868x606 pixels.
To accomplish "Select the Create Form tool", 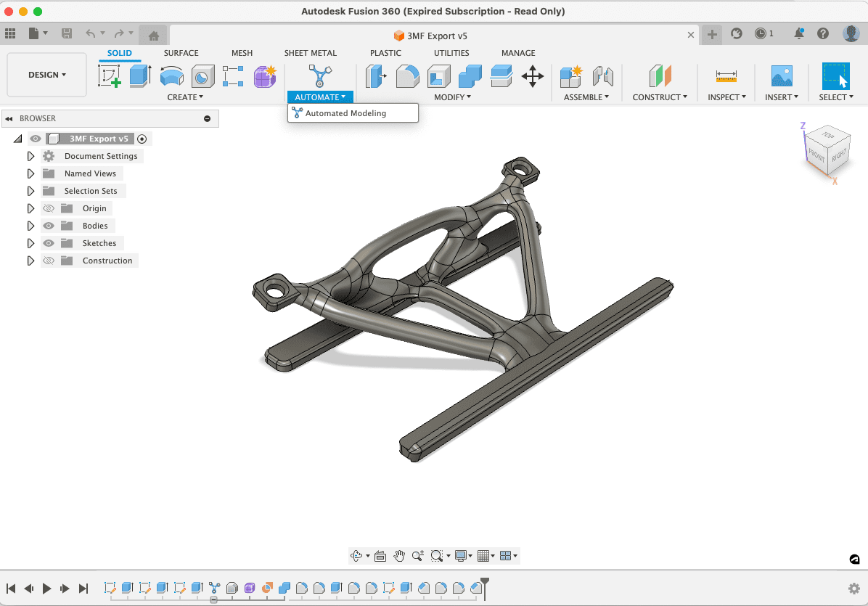I will (x=265, y=75).
